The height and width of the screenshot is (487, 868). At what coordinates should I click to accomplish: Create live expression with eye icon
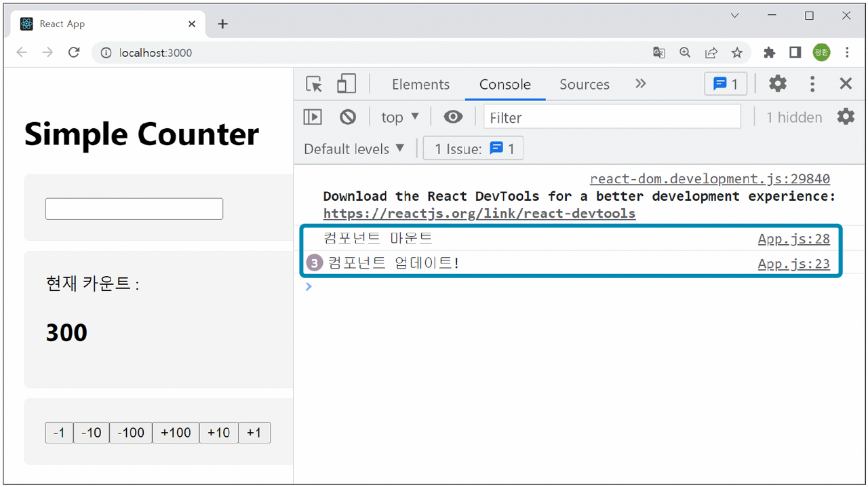(x=453, y=117)
